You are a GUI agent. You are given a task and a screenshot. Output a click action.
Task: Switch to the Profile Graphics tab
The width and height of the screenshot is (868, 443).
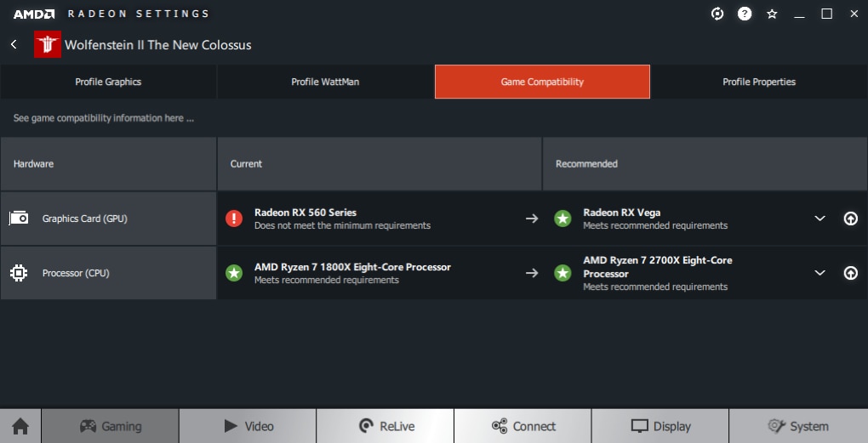pyautogui.click(x=108, y=82)
